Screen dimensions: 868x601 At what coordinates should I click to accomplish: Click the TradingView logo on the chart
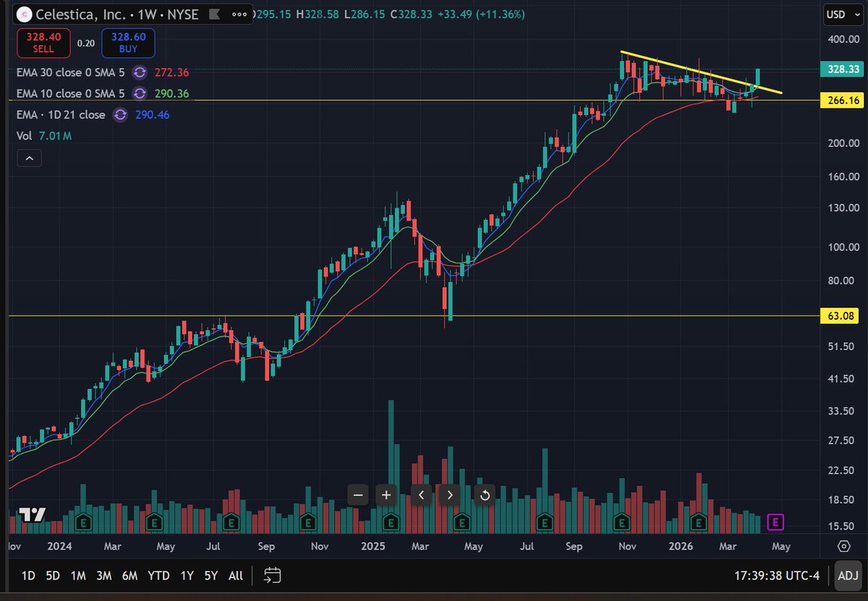coord(33,515)
